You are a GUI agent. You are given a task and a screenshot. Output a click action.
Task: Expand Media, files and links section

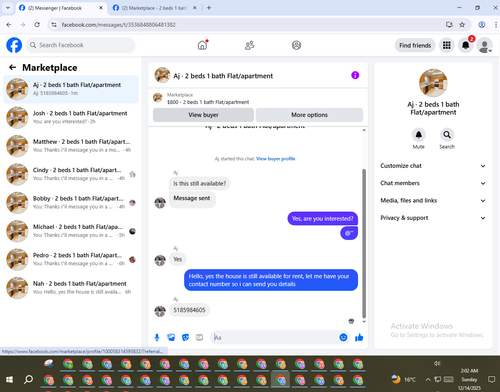pyautogui.click(x=433, y=200)
